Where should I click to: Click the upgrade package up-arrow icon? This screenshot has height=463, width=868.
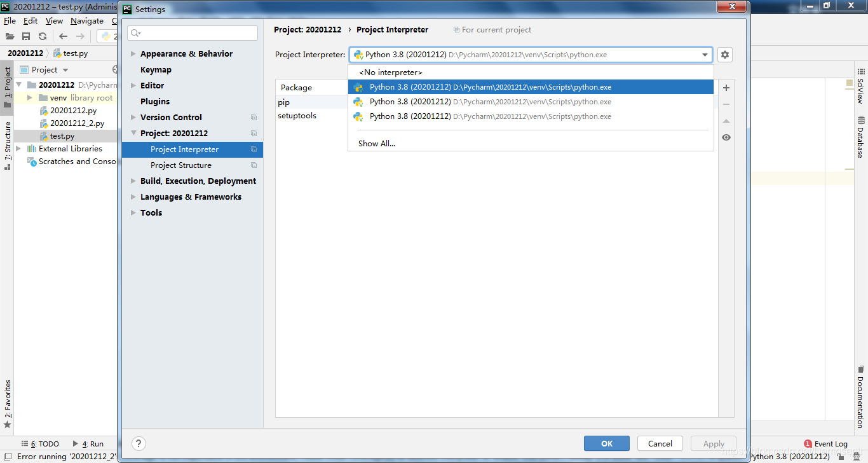click(726, 121)
